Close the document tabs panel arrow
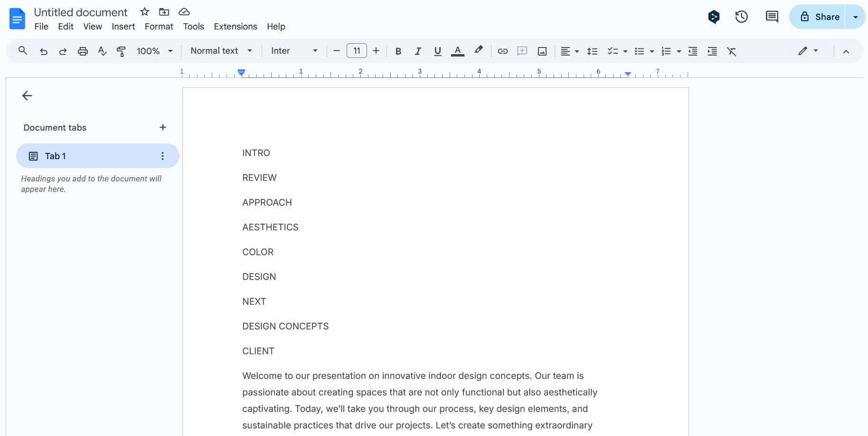The width and height of the screenshot is (868, 436). click(x=27, y=96)
